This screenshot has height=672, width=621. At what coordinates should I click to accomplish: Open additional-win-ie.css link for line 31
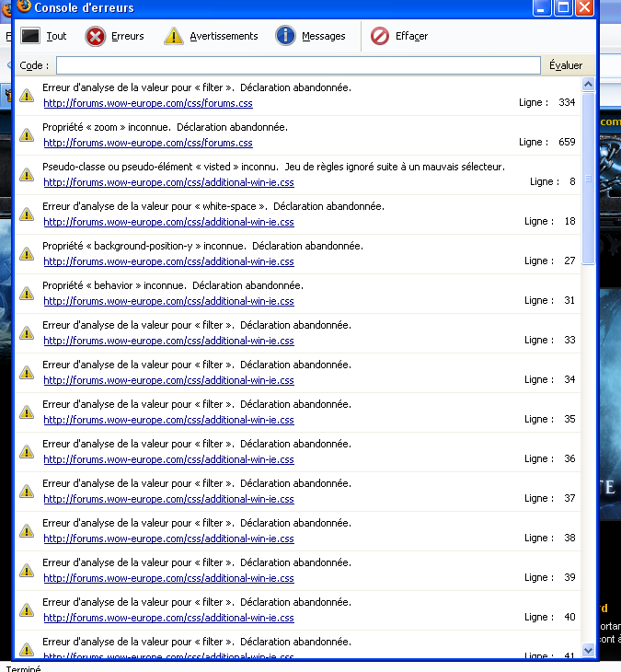click(168, 301)
